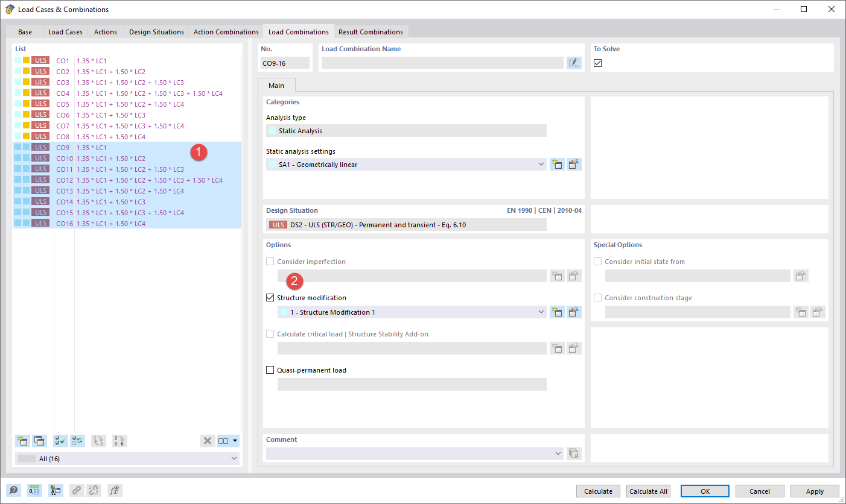This screenshot has width=846, height=504.
Task: Click the renumber swap icon under the list
Action: [98, 441]
